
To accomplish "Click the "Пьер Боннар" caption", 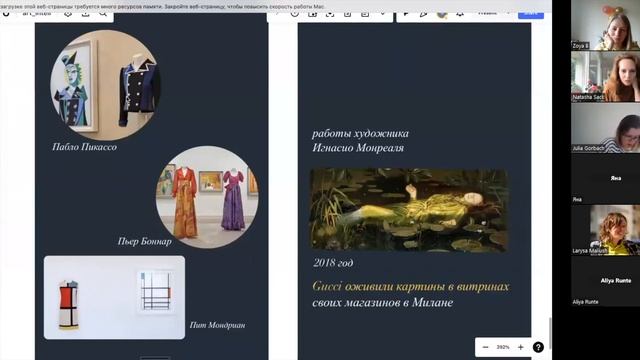I will coord(144,242).
